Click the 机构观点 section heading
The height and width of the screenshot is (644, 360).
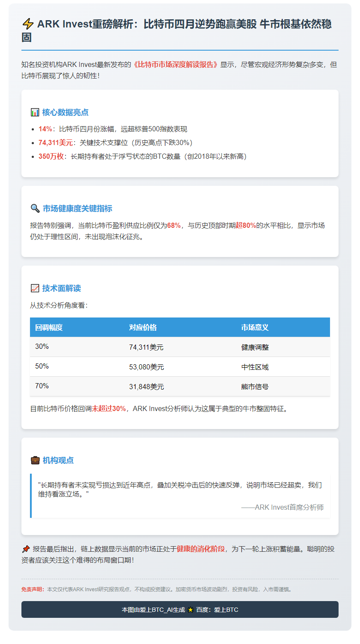point(58,460)
